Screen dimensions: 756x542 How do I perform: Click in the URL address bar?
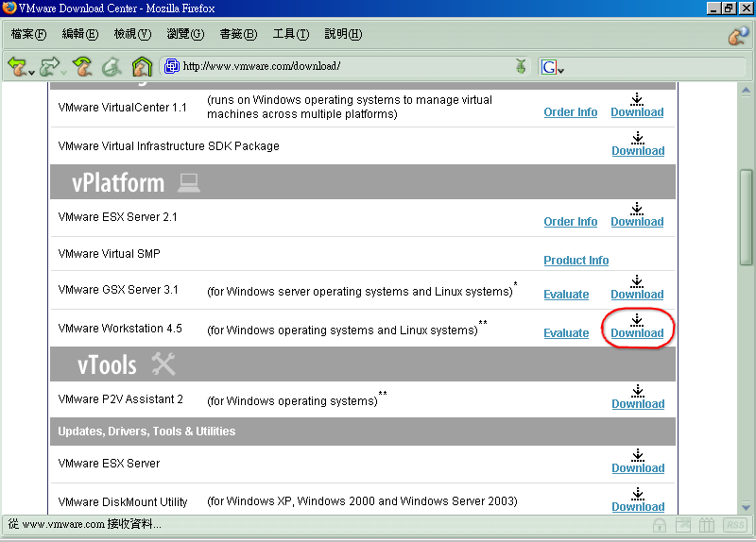(x=340, y=66)
